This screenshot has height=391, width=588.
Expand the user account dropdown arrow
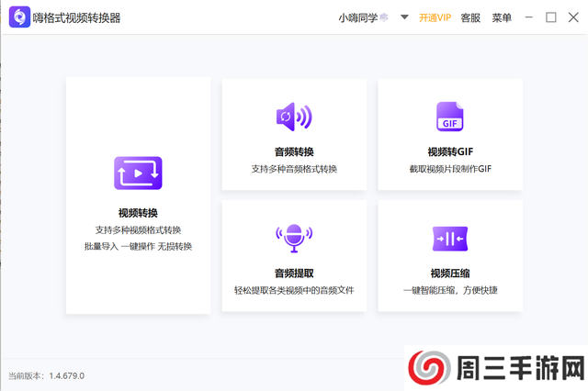coord(404,17)
